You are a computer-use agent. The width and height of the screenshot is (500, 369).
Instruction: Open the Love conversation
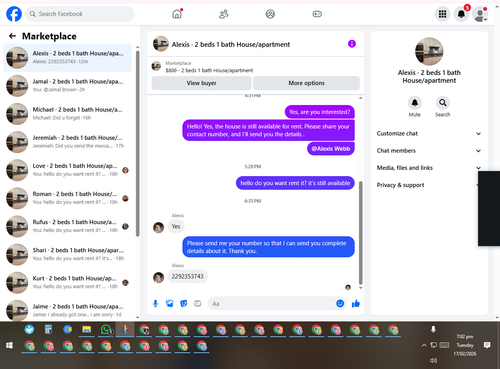(67, 170)
